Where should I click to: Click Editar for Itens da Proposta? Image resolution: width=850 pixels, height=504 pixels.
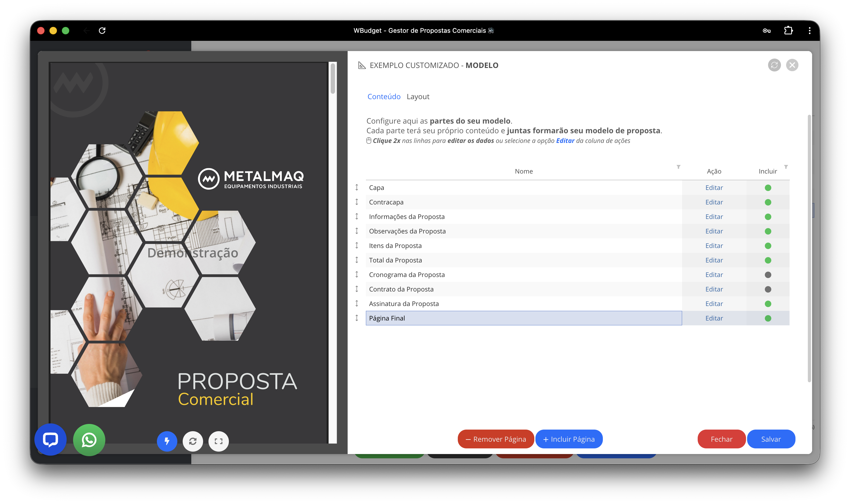714,246
